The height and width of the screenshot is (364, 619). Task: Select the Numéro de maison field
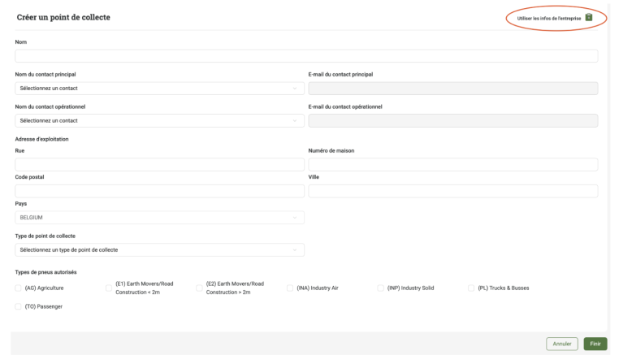[453, 165]
